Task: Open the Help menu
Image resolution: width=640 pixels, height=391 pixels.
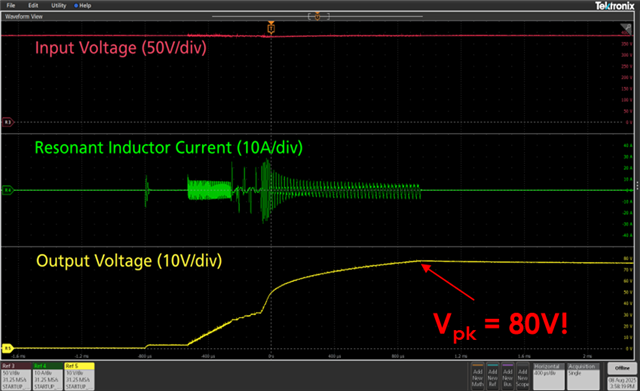Action: point(83,5)
